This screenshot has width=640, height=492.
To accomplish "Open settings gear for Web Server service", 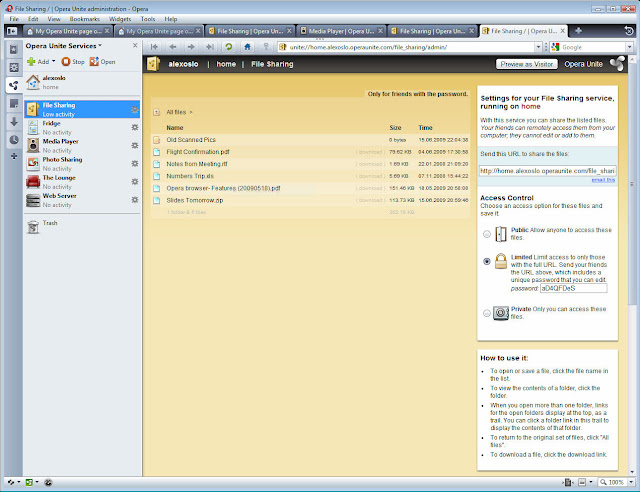I will (x=135, y=200).
